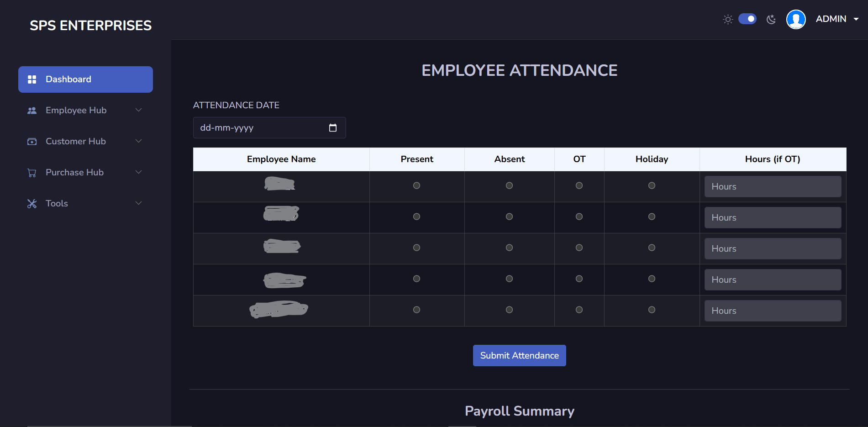Click the moon dark-mode icon
The height and width of the screenshot is (427, 868).
tap(771, 19)
